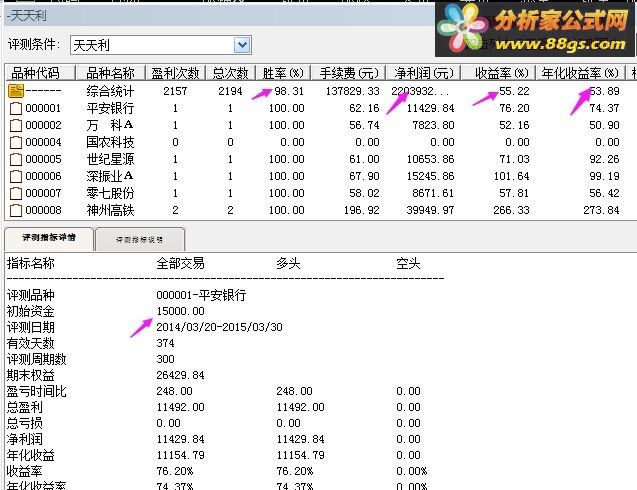
Task: Click the document icon for 000001
Action: click(16, 108)
